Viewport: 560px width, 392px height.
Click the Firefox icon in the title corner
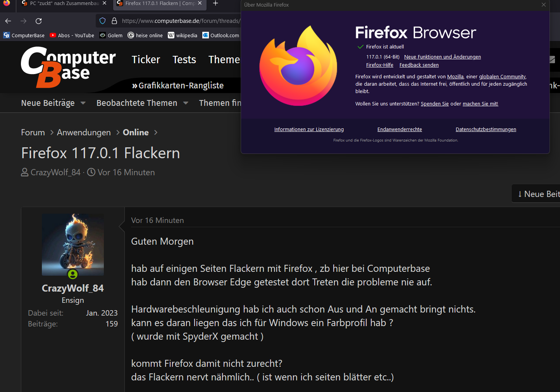tap(7, 3)
